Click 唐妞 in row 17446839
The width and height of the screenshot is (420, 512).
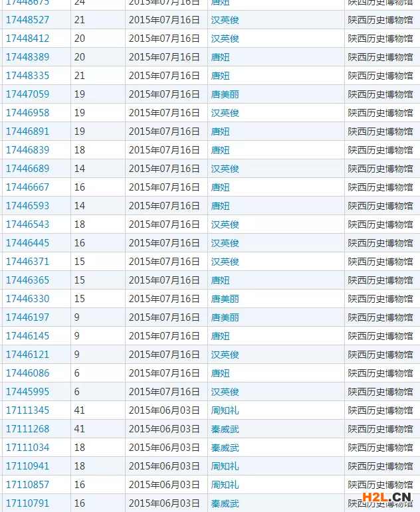point(220,151)
